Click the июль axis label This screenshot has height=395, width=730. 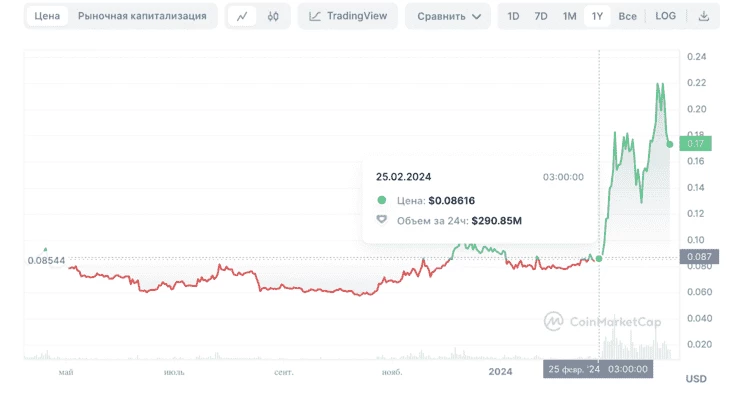coord(174,372)
